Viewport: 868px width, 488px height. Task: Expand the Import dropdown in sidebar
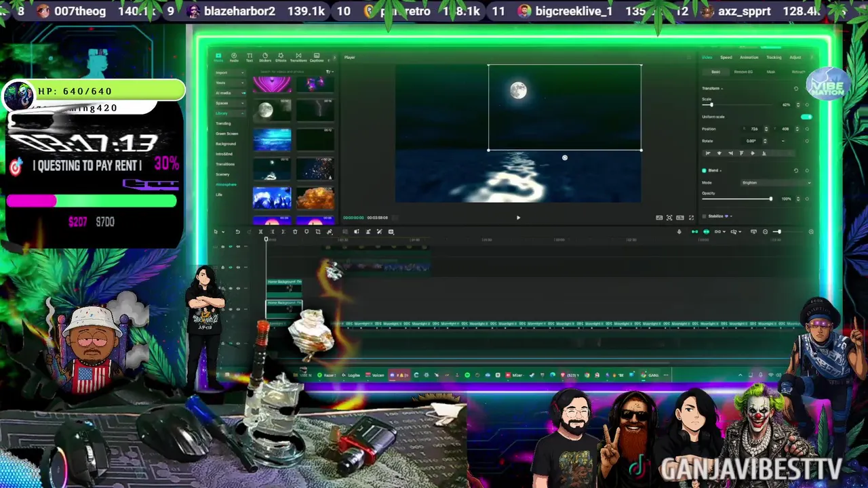[230, 73]
